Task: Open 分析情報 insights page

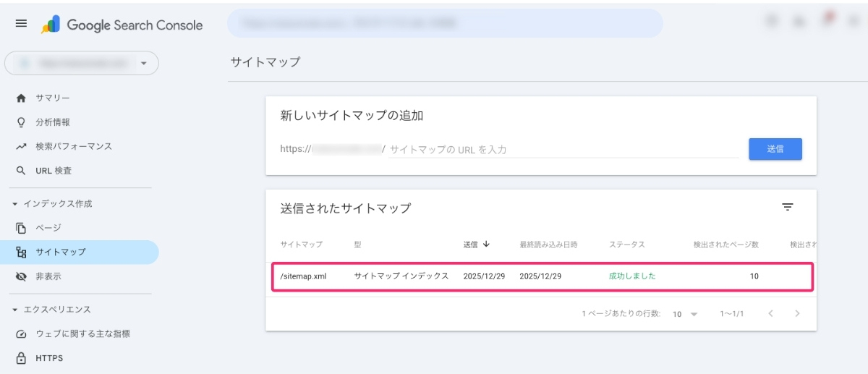Action: tap(53, 122)
